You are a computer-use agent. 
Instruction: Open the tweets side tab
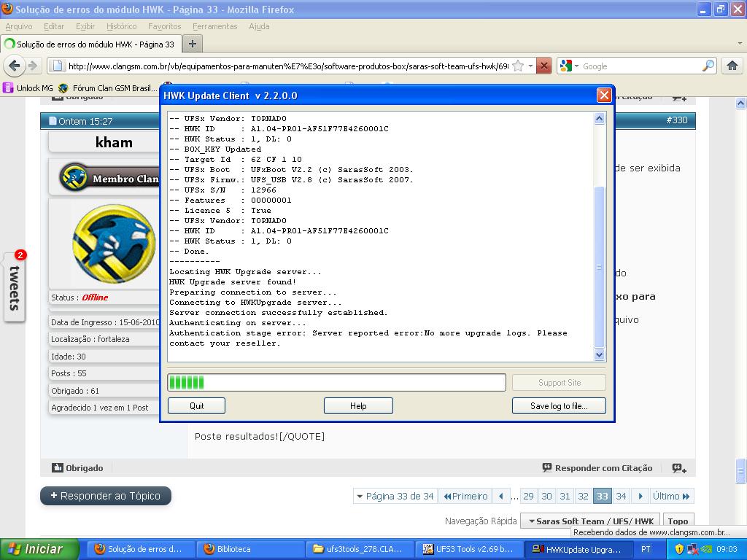[15, 287]
